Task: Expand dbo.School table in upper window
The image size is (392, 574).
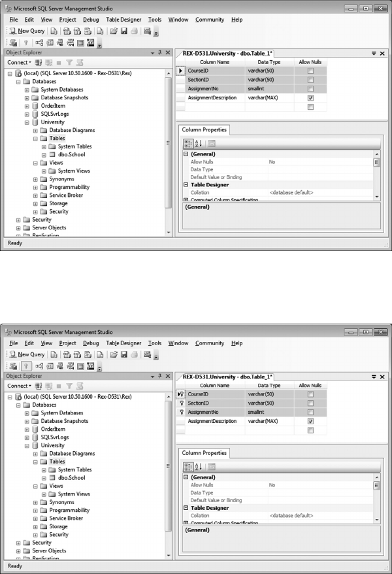Action: (x=44, y=155)
